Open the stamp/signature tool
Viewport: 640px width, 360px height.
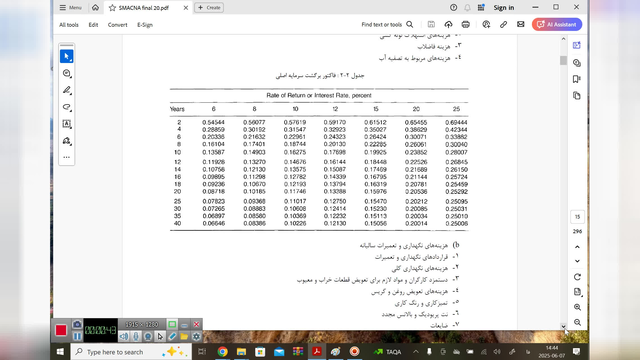coord(67,141)
